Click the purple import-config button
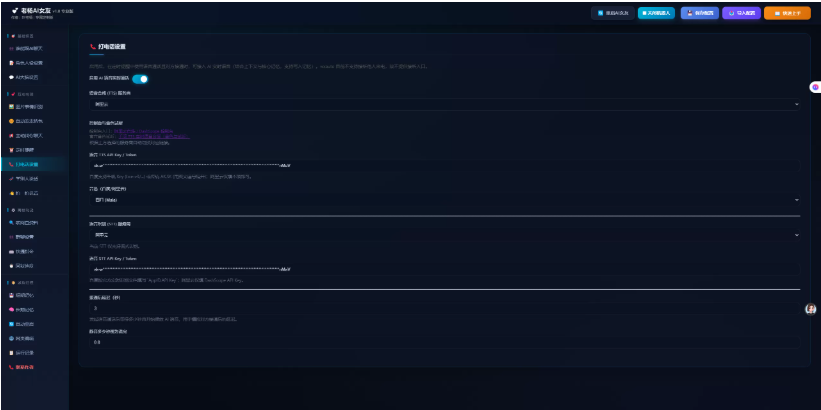 pos(741,13)
